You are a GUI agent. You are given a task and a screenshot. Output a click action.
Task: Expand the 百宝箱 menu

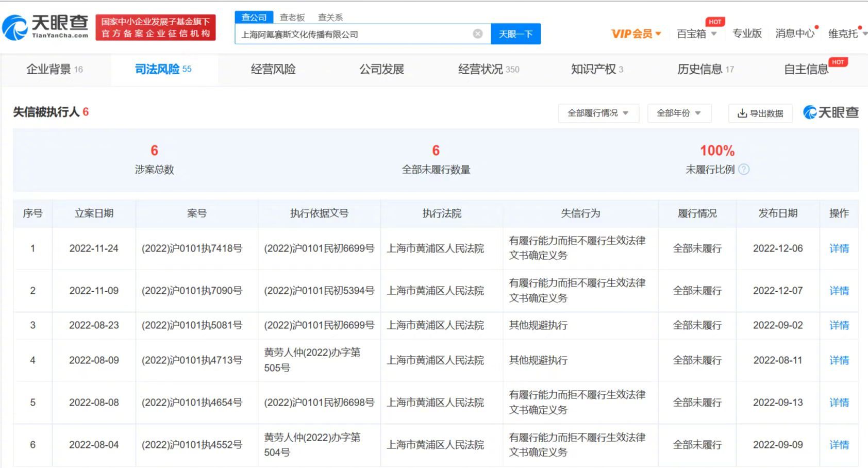coord(696,34)
